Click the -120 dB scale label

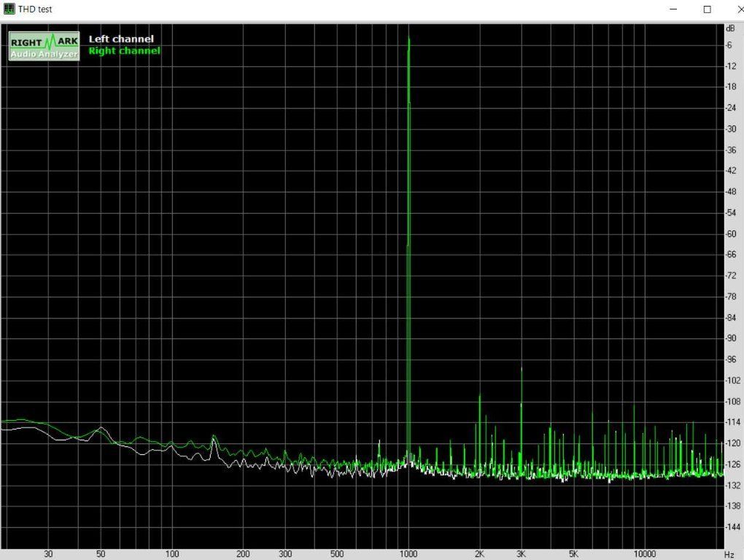tap(732, 443)
